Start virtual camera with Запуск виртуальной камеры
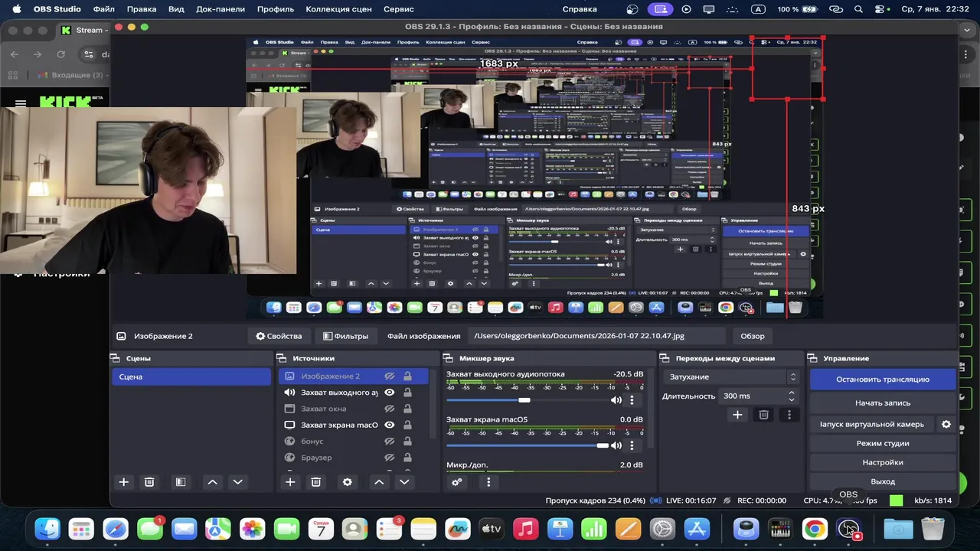The image size is (980, 551). click(x=871, y=424)
